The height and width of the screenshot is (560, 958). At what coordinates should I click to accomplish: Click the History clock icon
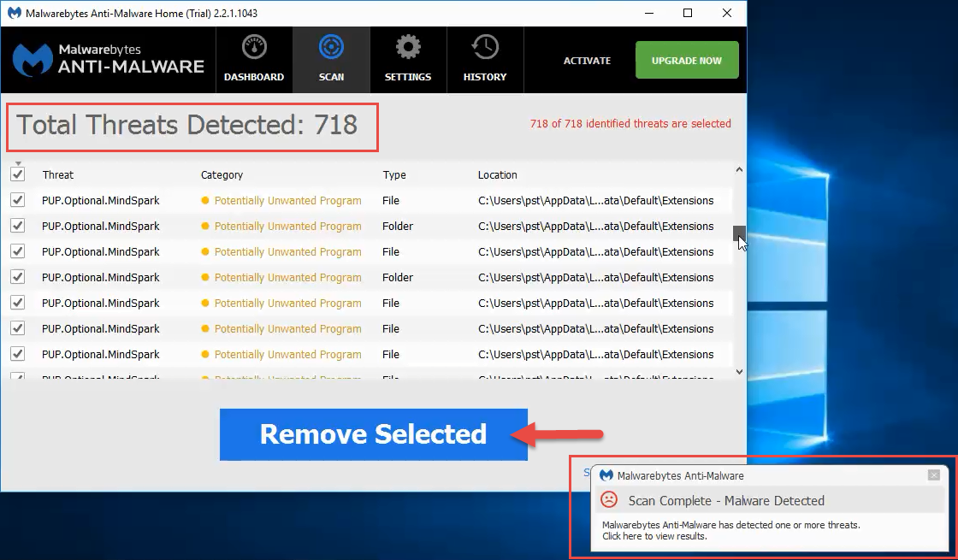tap(485, 47)
